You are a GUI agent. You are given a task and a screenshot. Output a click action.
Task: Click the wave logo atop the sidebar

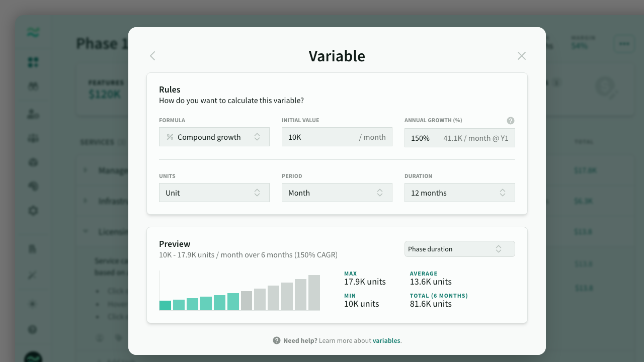pos(33,33)
